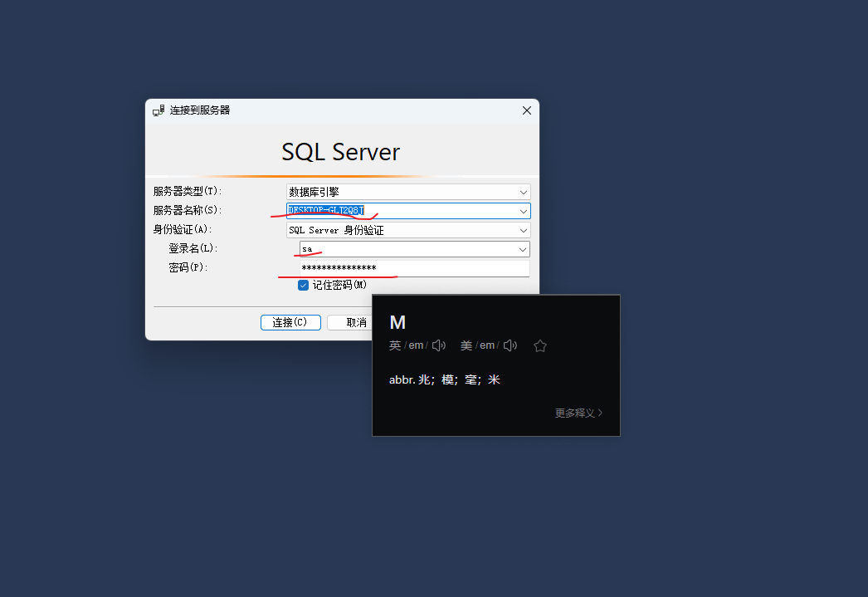This screenshot has width=868, height=597.
Task: Click the connect-to-server dialog title icon
Action: (x=158, y=110)
